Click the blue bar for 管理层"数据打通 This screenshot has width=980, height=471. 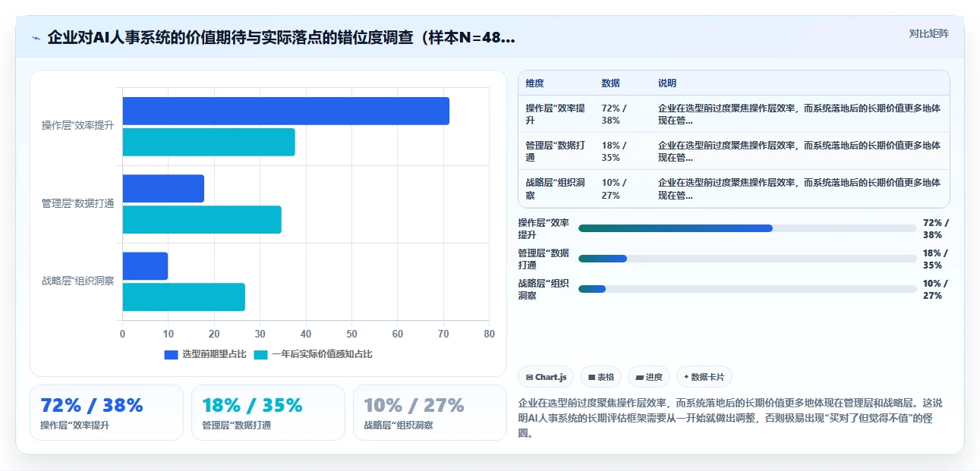[163, 188]
